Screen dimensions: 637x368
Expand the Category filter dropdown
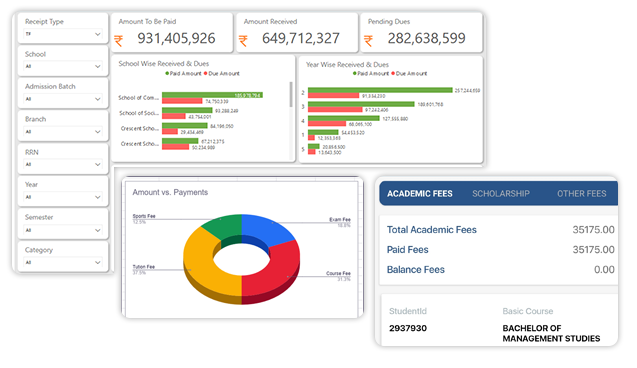click(x=63, y=263)
